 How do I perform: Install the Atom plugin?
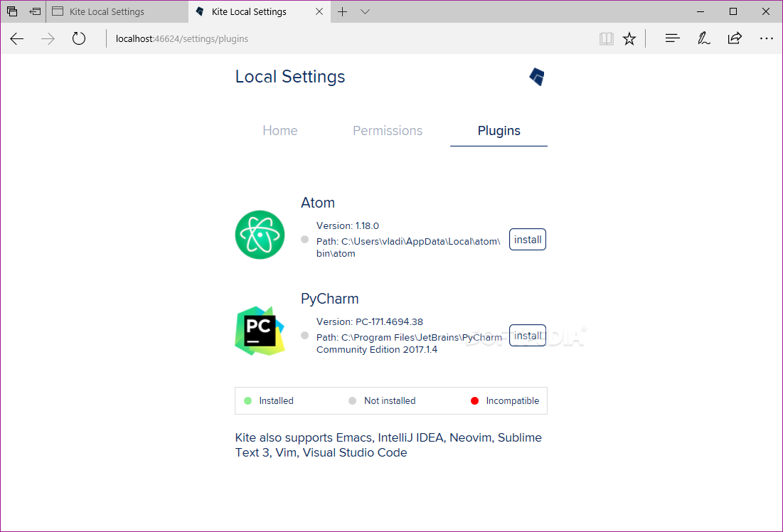527,239
